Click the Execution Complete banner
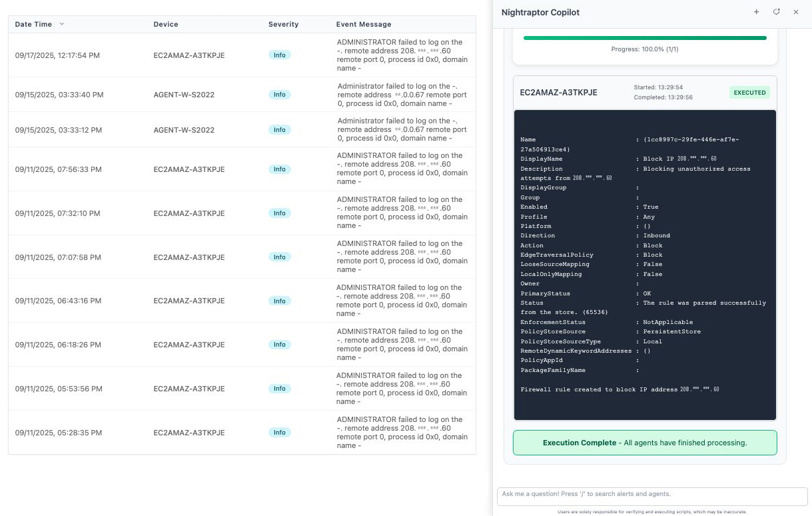The width and height of the screenshot is (812, 516). tap(645, 443)
